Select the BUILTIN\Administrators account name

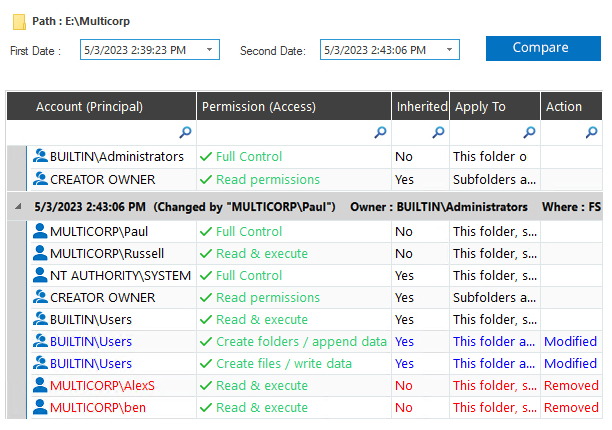[117, 156]
